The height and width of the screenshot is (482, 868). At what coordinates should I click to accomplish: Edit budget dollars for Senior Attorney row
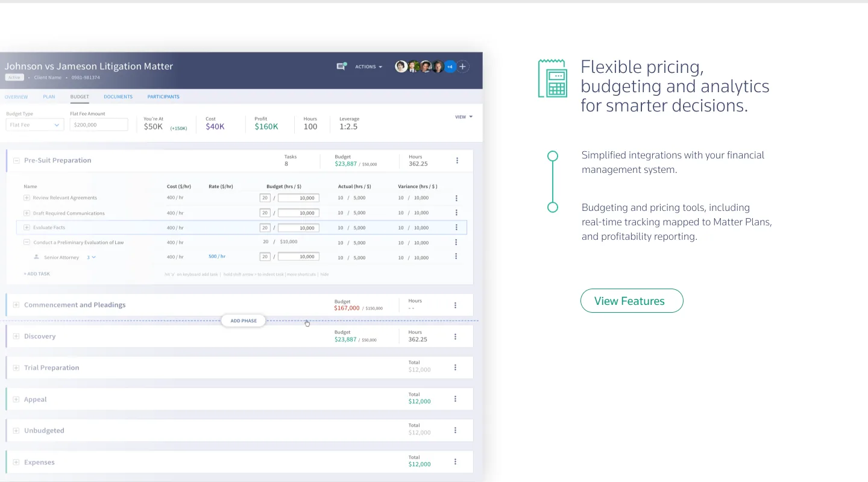[298, 257]
